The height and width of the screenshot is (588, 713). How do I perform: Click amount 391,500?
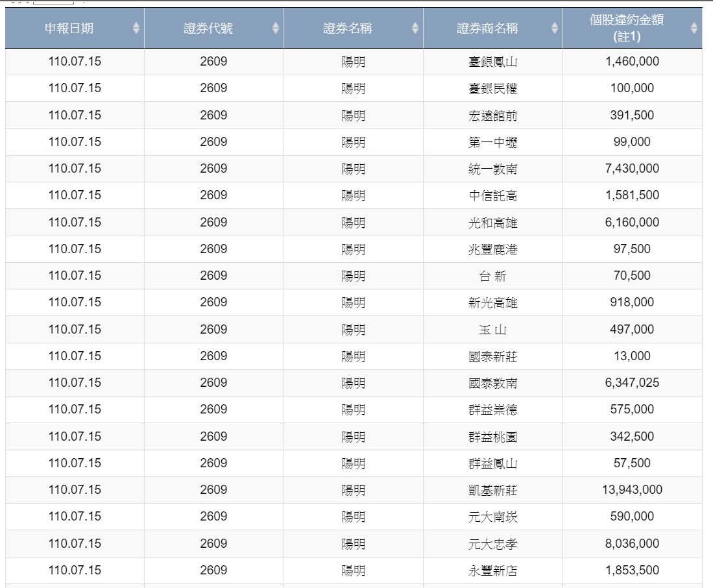point(632,115)
